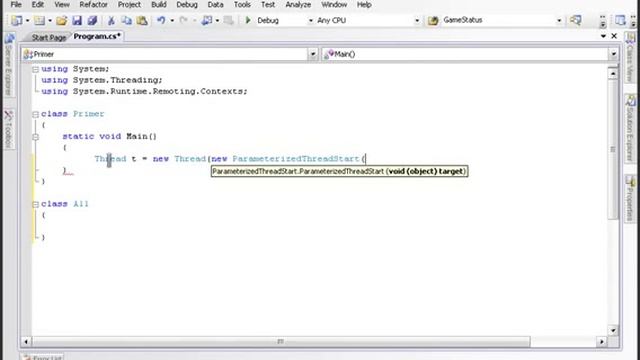
Task: Open the Any CPU platform dropdown
Action: point(417,20)
